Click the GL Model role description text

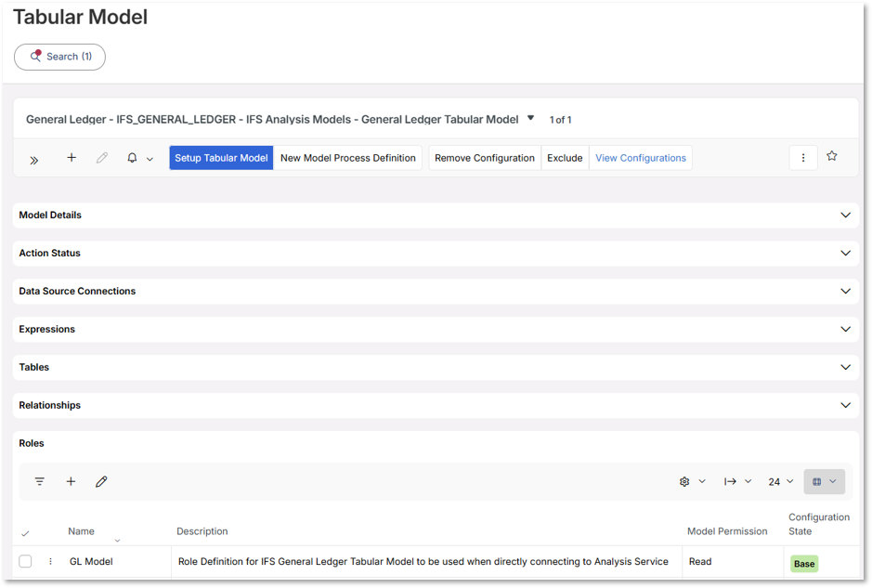pos(423,562)
